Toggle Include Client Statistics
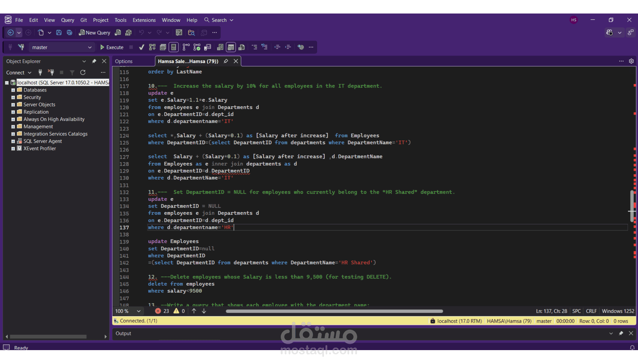The height and width of the screenshot is (364, 638). (x=208, y=47)
